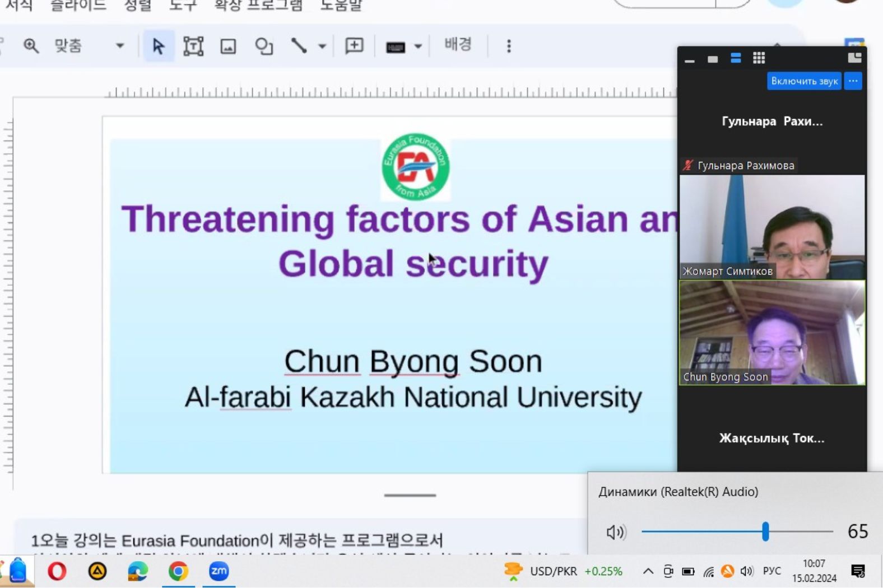Choose the shape tool icon
The height and width of the screenshot is (588, 883).
click(263, 46)
